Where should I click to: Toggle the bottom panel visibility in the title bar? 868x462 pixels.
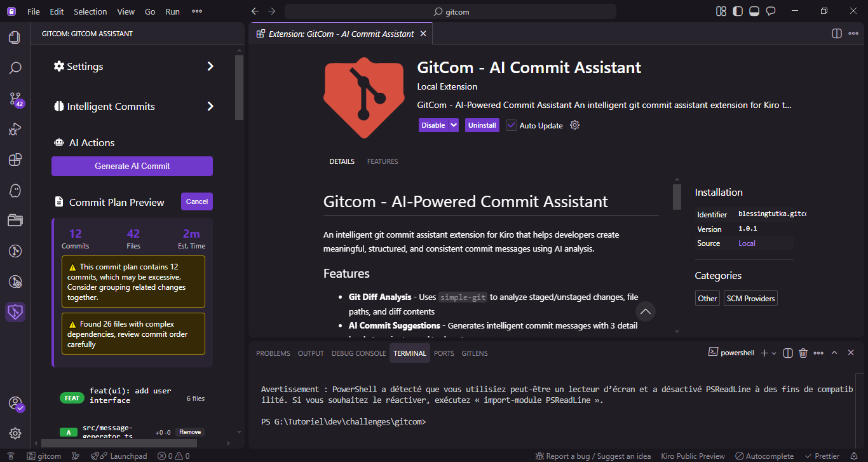(754, 11)
